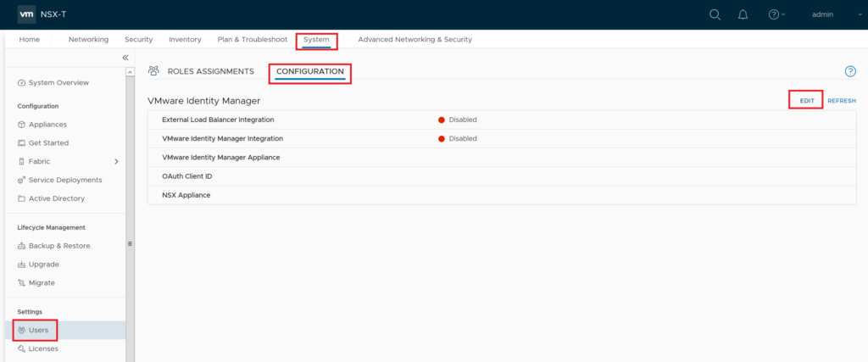
Task: Select Users in sidebar settings
Action: click(x=38, y=331)
